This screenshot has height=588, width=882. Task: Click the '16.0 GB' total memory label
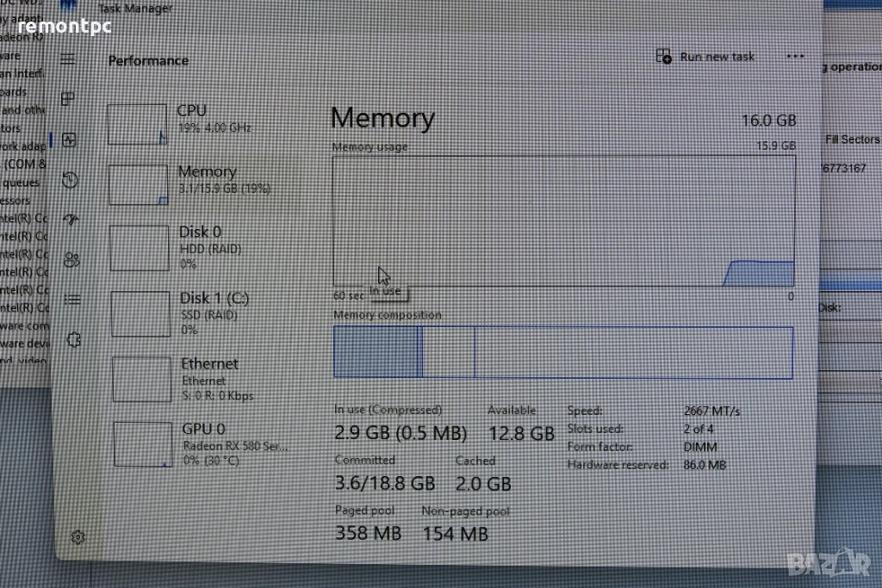[769, 121]
